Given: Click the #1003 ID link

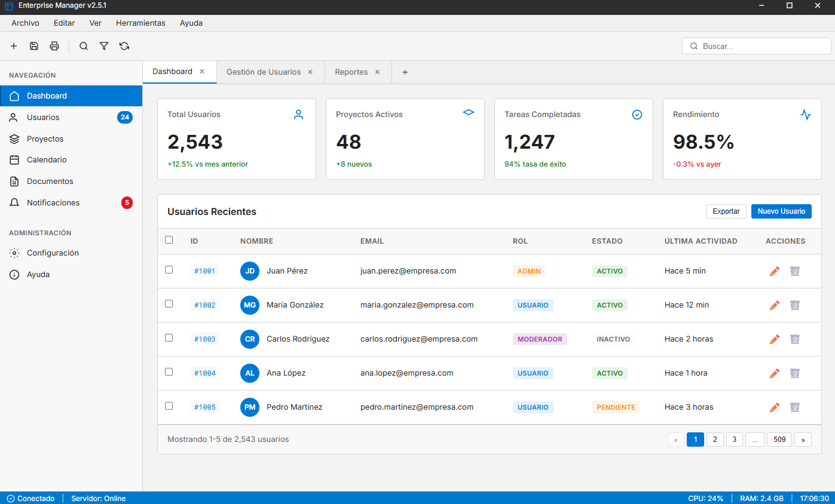Looking at the screenshot, I should click(205, 339).
